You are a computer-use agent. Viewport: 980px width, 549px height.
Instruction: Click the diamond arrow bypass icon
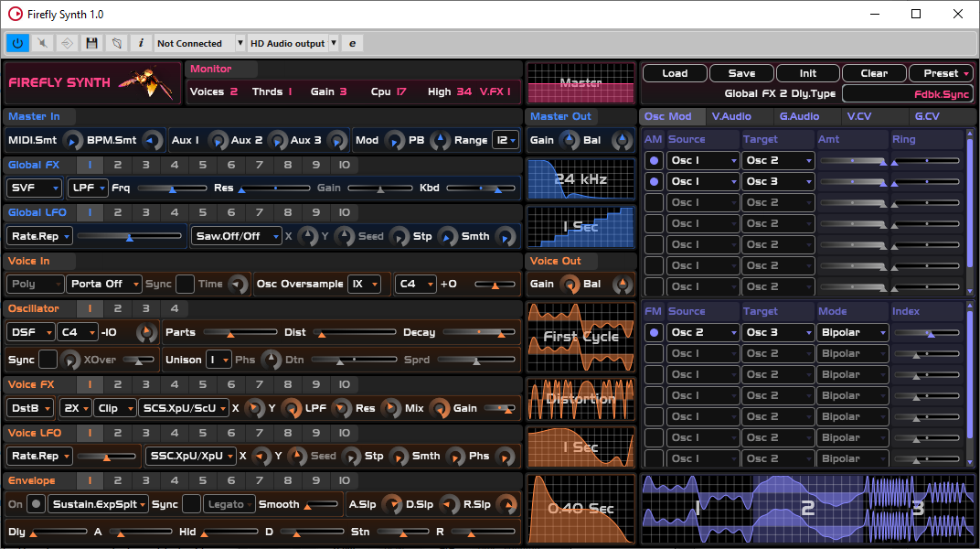[x=67, y=43]
